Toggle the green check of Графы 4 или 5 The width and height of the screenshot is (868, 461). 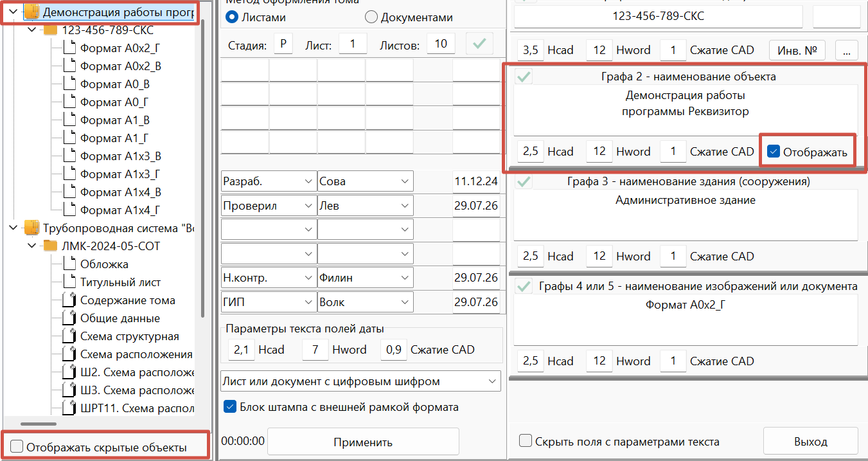pyautogui.click(x=525, y=286)
